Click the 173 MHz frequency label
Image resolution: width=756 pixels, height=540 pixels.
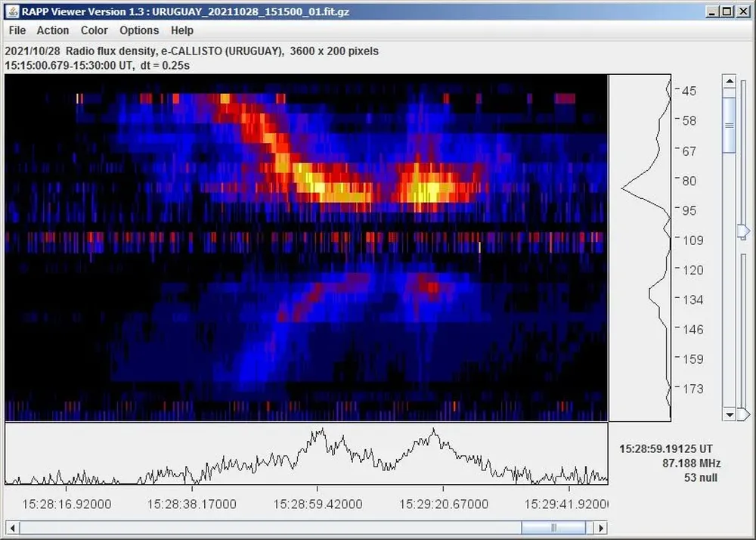coord(692,389)
